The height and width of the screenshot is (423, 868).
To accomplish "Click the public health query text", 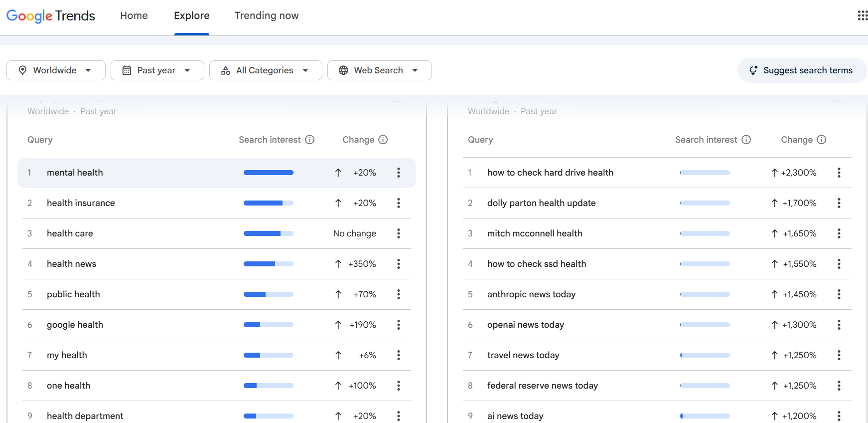I will (x=73, y=294).
